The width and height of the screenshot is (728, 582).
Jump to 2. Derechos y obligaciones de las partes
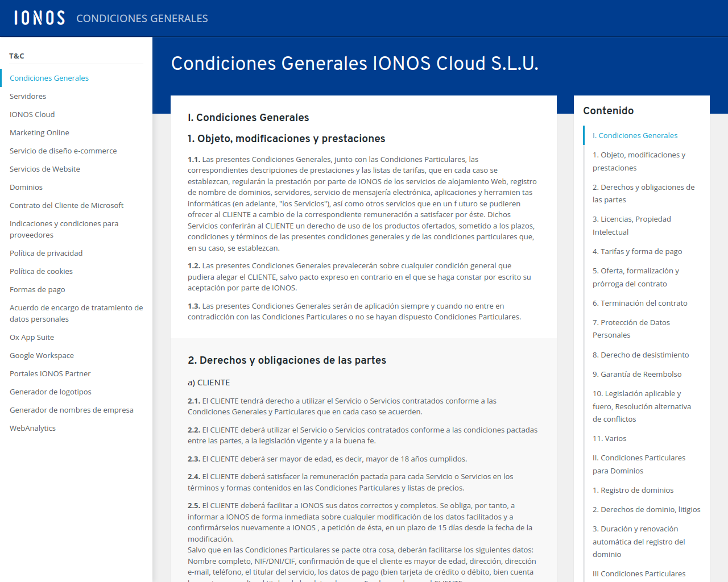(x=643, y=193)
